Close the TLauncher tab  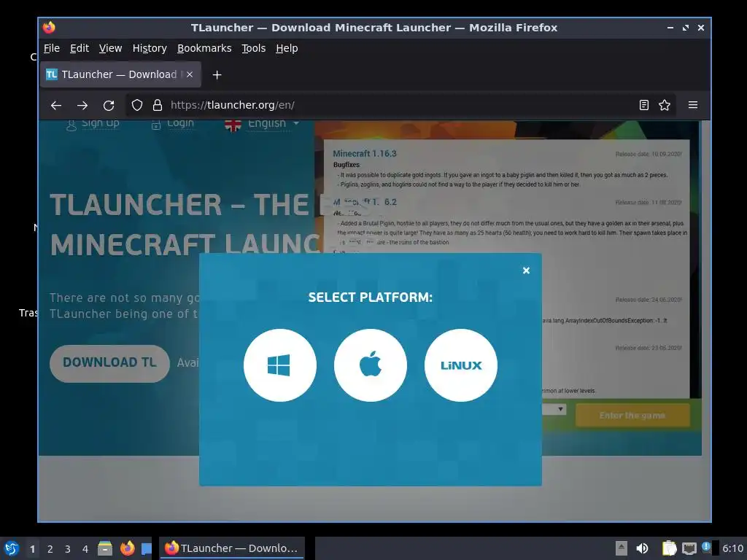tap(190, 74)
